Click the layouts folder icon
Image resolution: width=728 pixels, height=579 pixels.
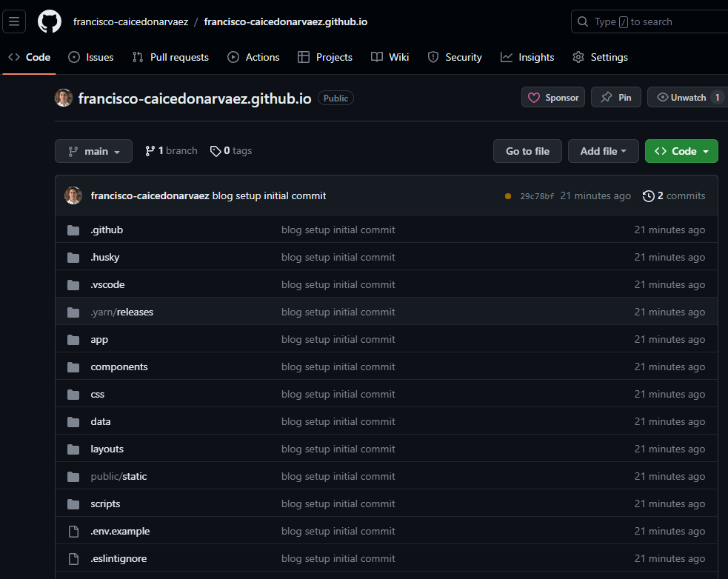click(73, 449)
